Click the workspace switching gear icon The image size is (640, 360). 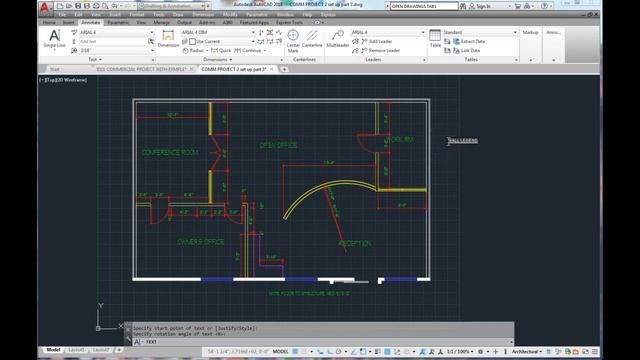click(x=480, y=351)
